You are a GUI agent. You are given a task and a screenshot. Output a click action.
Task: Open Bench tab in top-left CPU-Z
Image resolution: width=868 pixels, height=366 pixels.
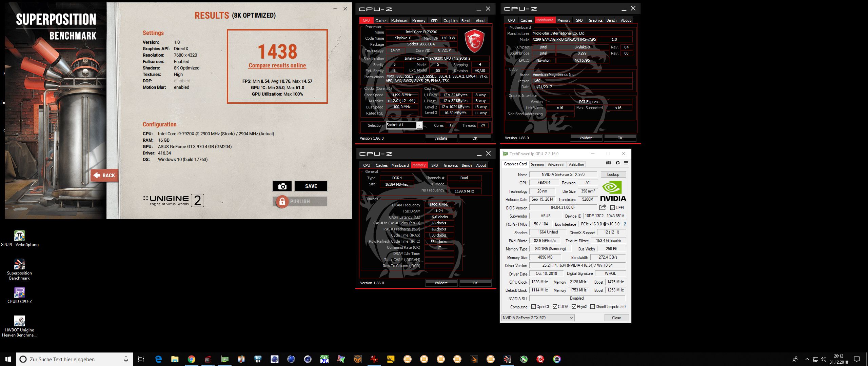(466, 21)
